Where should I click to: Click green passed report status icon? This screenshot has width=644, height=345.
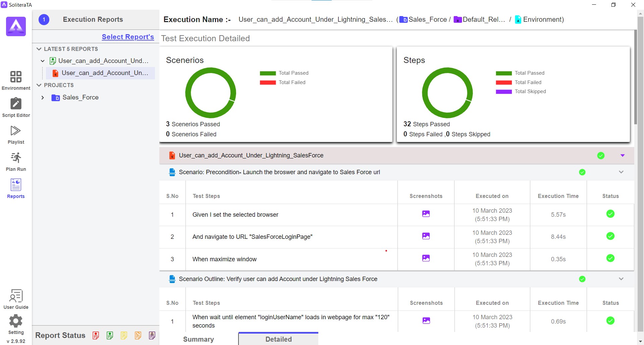110,335
